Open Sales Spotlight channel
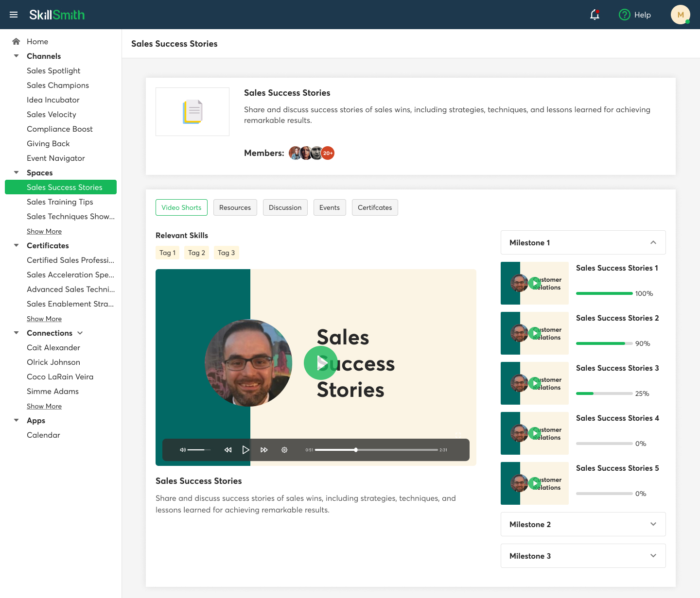 (53, 70)
